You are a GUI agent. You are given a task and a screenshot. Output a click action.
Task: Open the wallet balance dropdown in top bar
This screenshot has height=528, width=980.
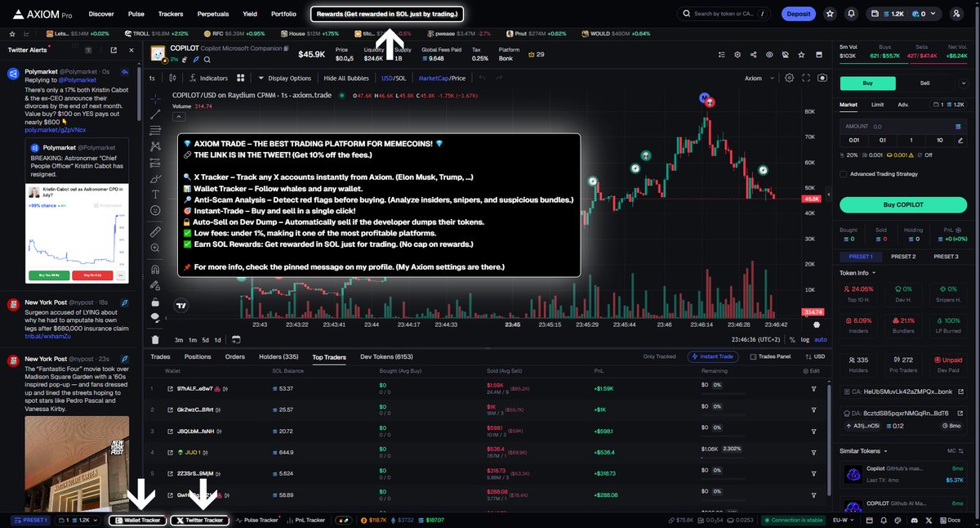pos(905,14)
